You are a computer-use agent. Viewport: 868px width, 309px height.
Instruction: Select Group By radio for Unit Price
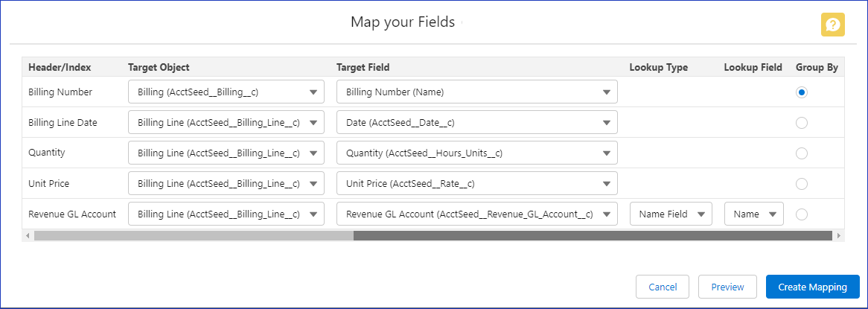pyautogui.click(x=801, y=184)
